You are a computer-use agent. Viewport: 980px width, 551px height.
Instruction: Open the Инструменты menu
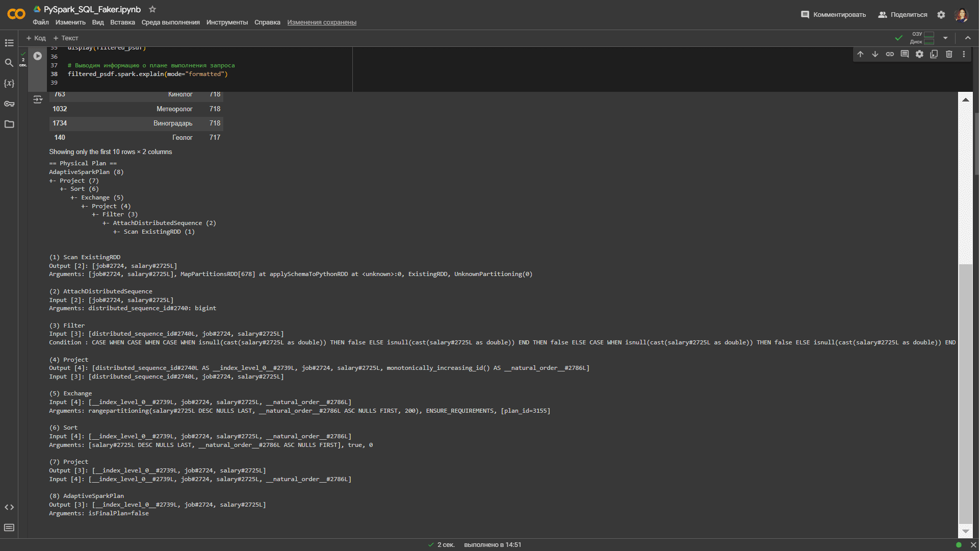227,22
